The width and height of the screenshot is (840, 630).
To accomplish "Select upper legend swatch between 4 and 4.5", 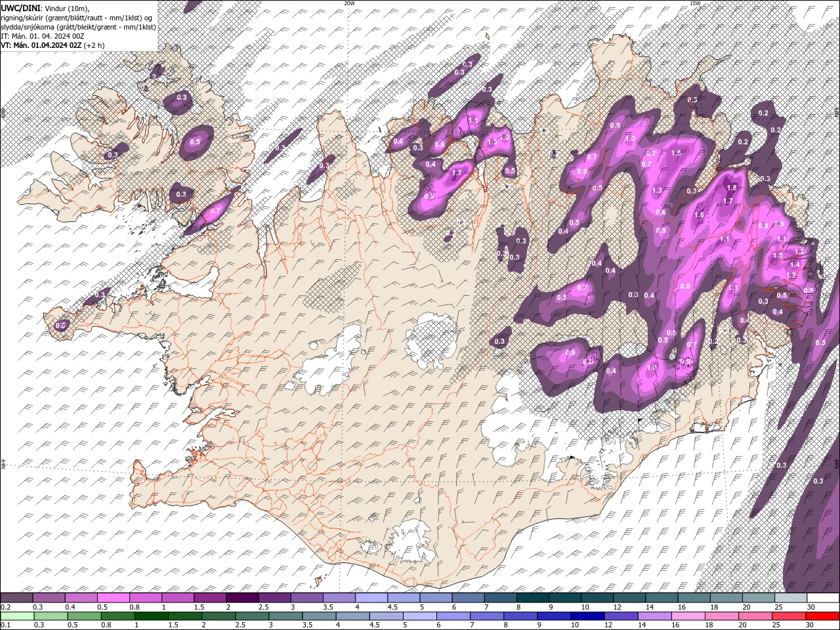I will pyautogui.click(x=371, y=598).
